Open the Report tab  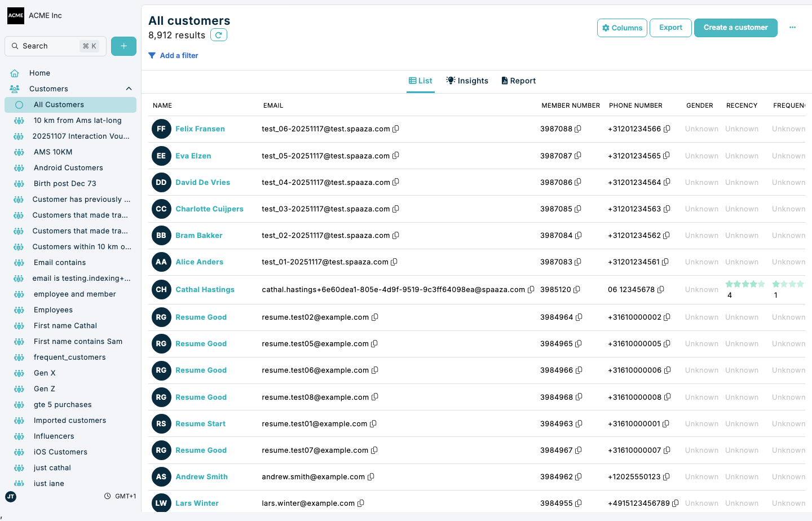518,81
